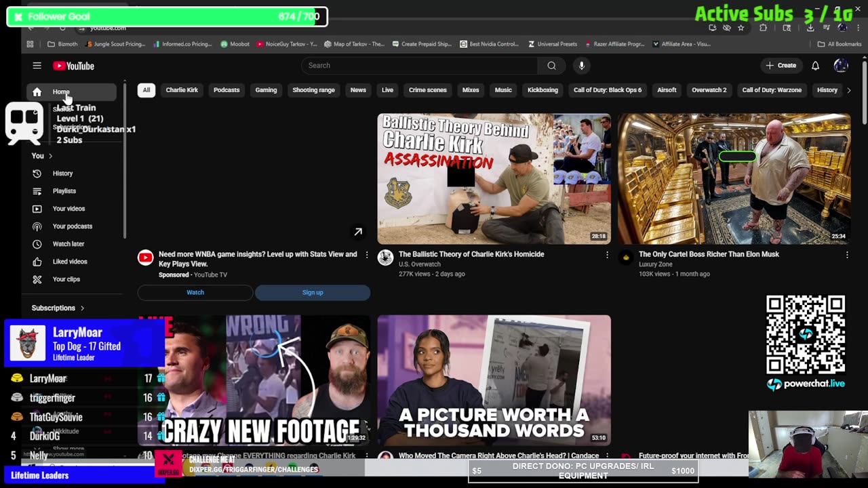Select the Podcasts filter chip
The height and width of the screenshot is (488, 868).
click(x=226, y=90)
